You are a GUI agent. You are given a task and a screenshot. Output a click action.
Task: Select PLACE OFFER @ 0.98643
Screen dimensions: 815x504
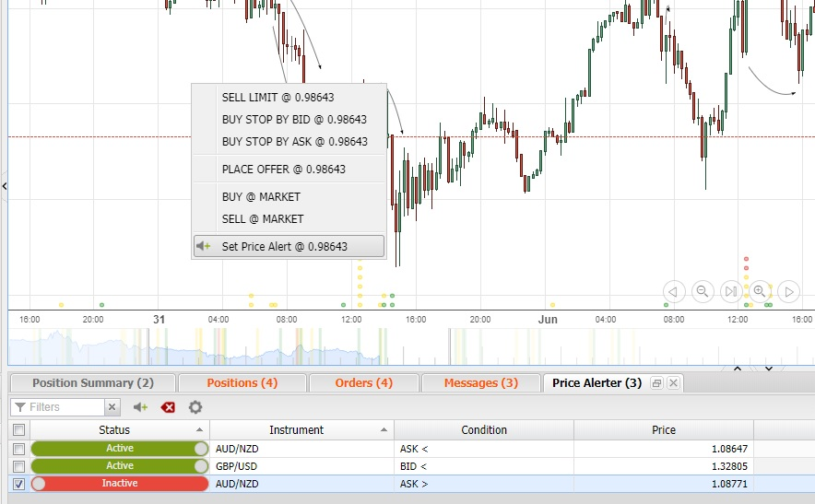289,169
